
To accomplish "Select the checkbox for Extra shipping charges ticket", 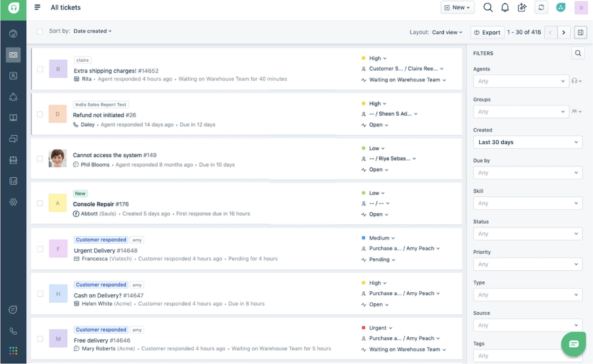I will point(40,69).
